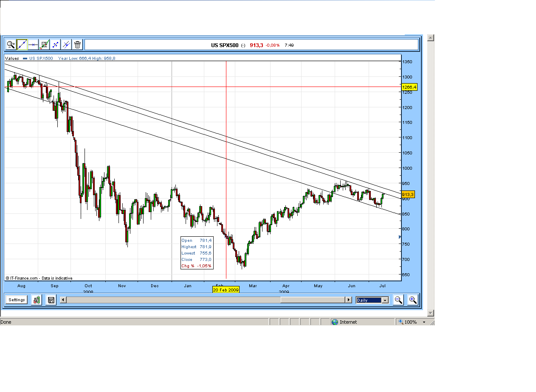Click the 913,3 yellow price axis label
The width and height of the screenshot is (536, 392).
tap(408, 194)
